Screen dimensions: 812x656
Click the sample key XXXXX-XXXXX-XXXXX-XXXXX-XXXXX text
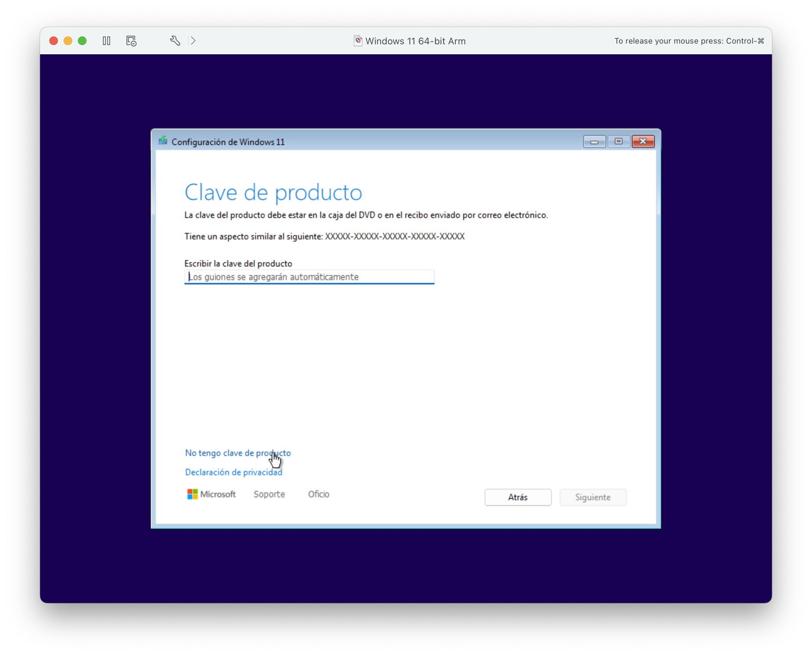click(x=395, y=236)
